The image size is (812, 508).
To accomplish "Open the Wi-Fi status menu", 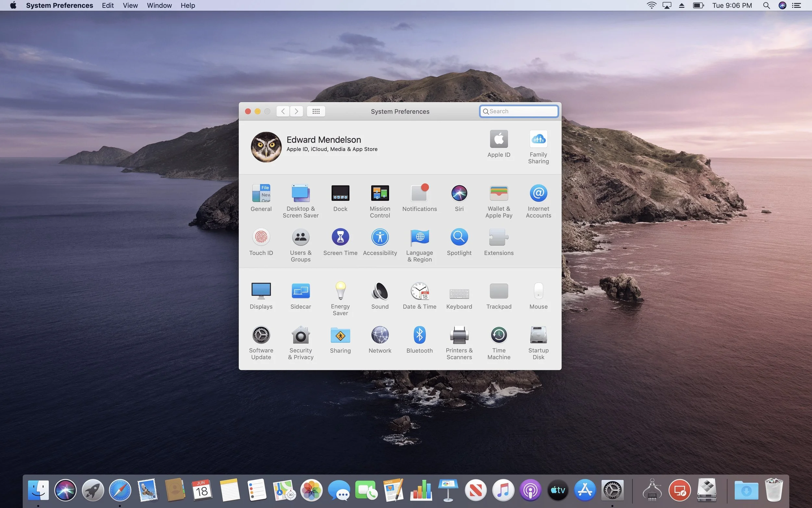I will tap(651, 6).
